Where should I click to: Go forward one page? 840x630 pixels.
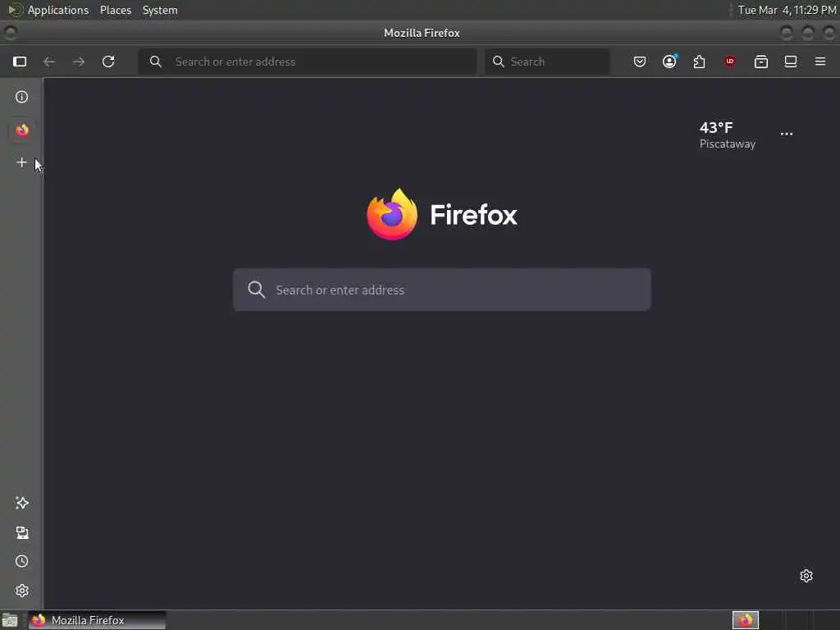point(78,62)
